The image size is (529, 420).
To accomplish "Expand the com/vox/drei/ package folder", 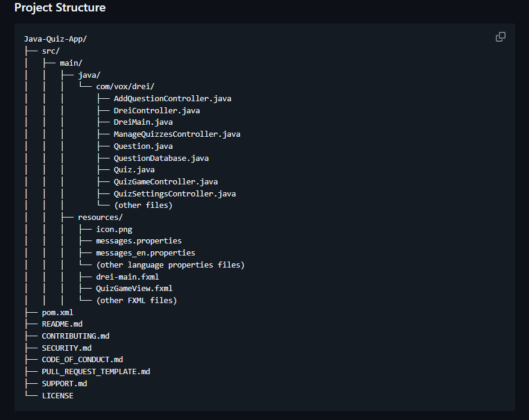I will click(x=127, y=86).
